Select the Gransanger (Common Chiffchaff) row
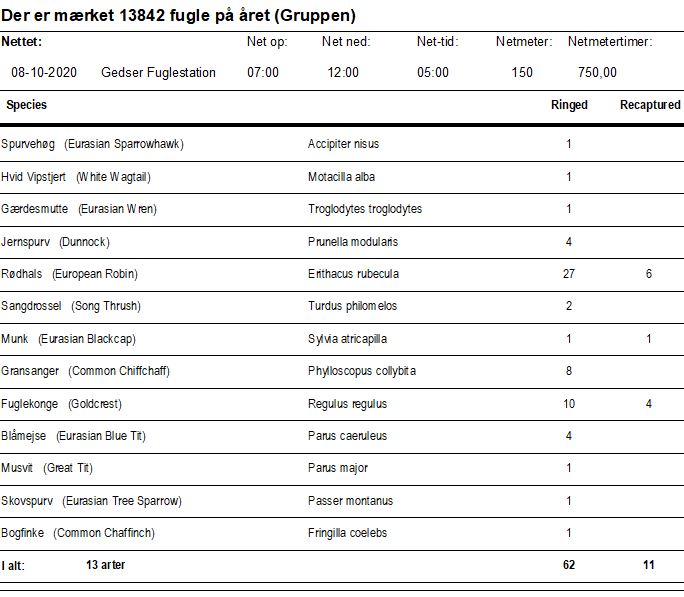The height and width of the screenshot is (597, 684). 342,372
